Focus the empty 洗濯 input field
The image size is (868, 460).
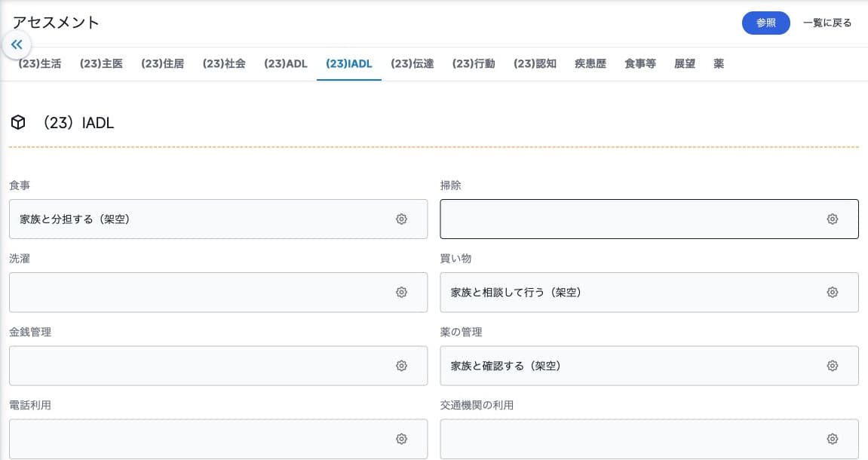(x=218, y=293)
